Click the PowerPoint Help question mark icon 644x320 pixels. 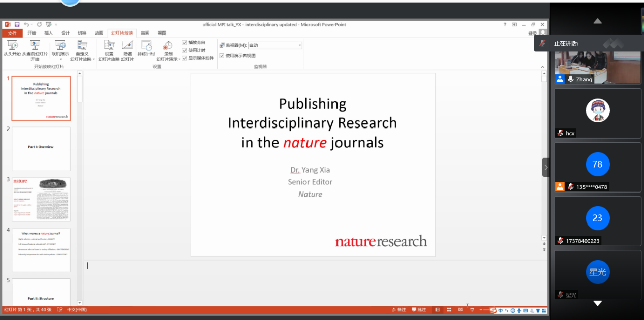[505, 24]
